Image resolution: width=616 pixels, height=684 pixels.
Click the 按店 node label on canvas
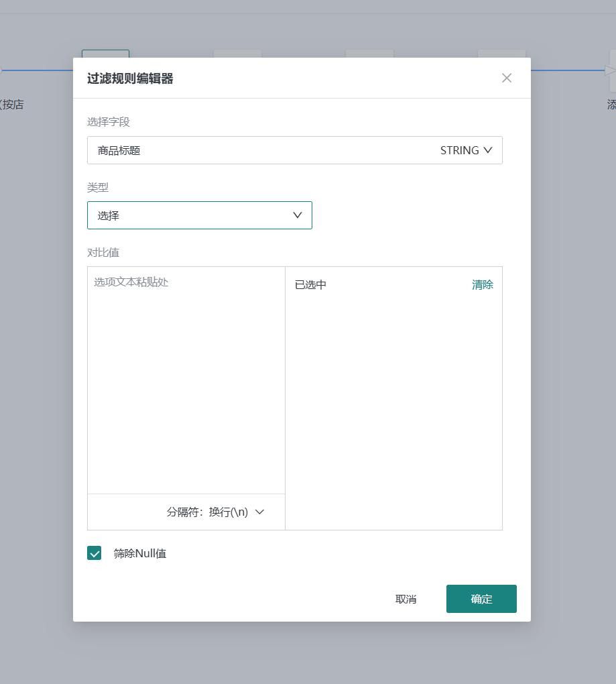tap(12, 105)
